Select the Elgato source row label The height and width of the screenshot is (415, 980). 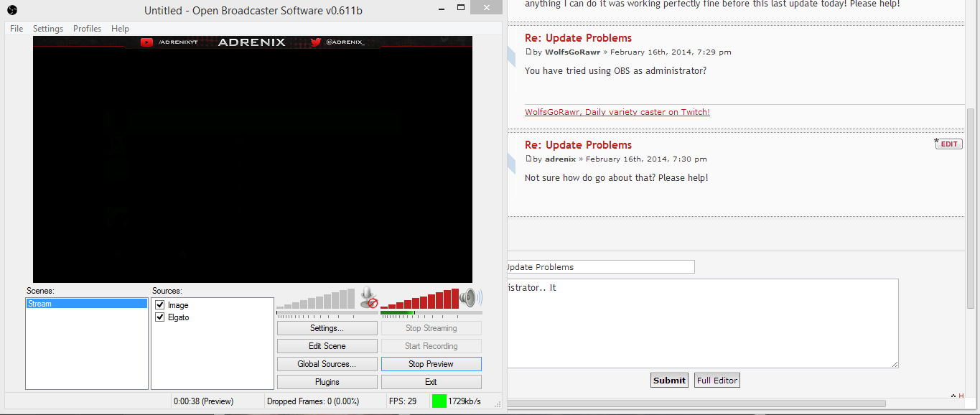click(x=179, y=317)
